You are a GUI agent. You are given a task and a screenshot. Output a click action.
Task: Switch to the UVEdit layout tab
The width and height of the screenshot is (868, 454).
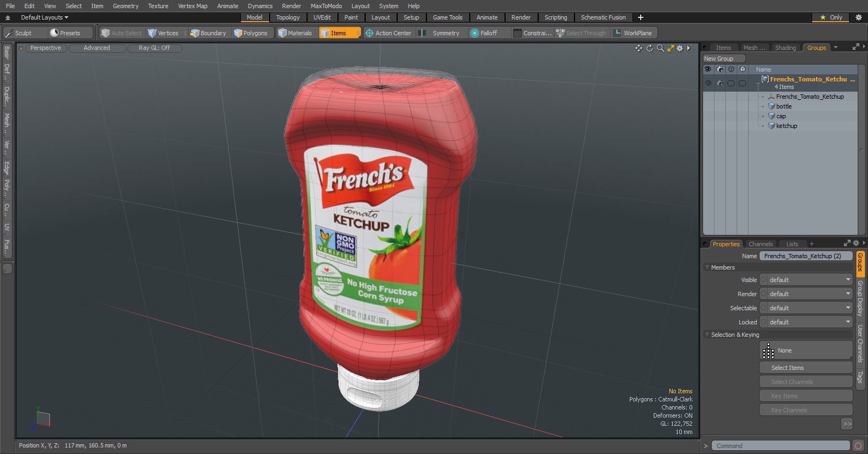322,17
